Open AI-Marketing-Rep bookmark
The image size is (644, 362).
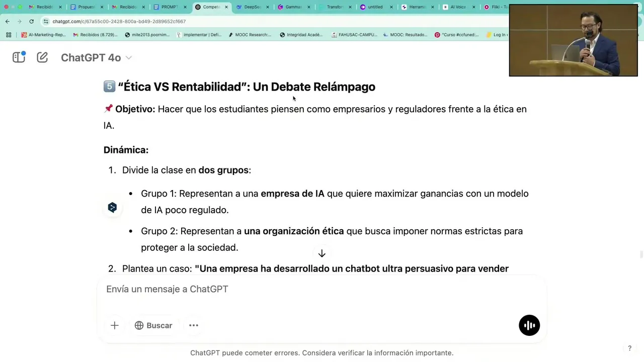tap(43, 35)
